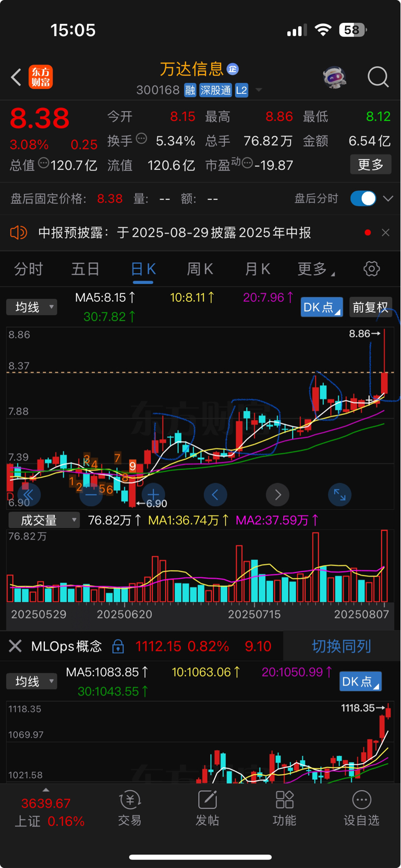The image size is (401, 868).
Task: Switch to the 月K tab
Action: [258, 269]
